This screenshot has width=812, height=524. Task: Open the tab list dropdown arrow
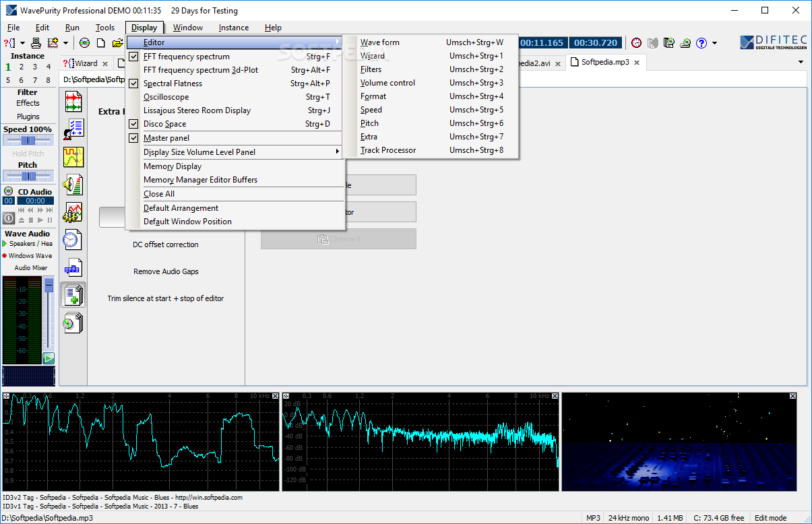point(801,62)
